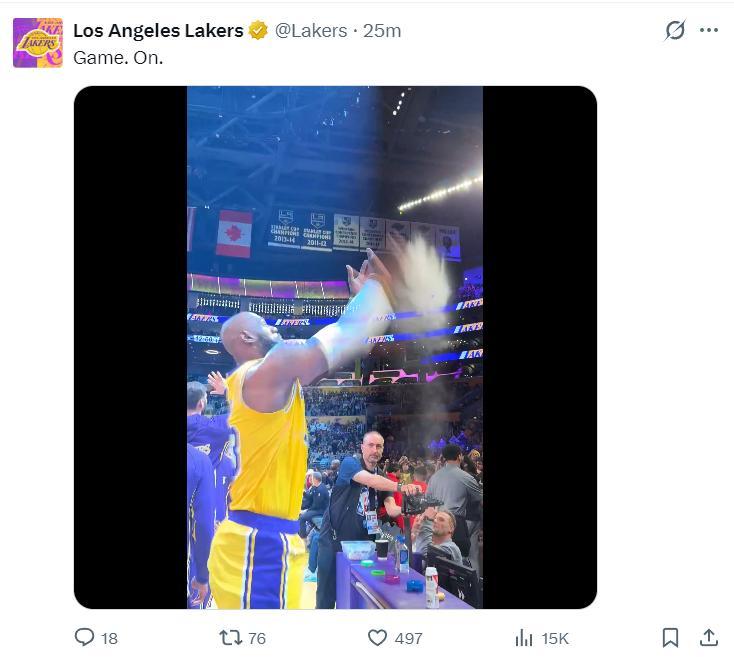
Task: Click the gold verified badge
Action: tap(258, 31)
